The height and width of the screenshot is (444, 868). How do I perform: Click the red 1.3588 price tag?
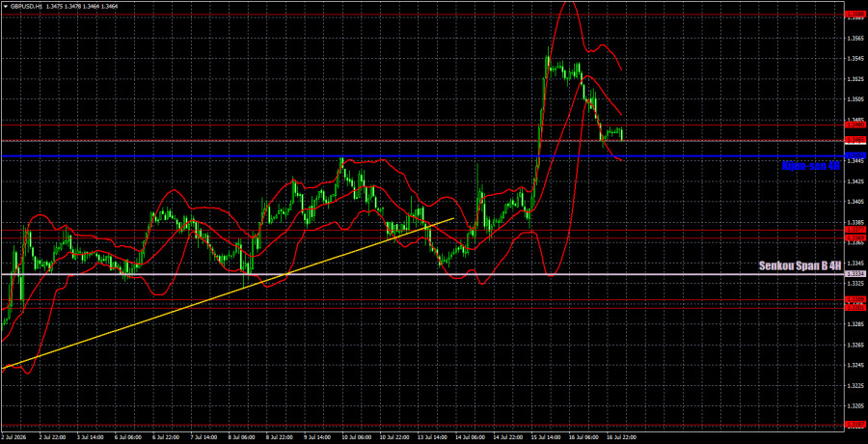854,14
